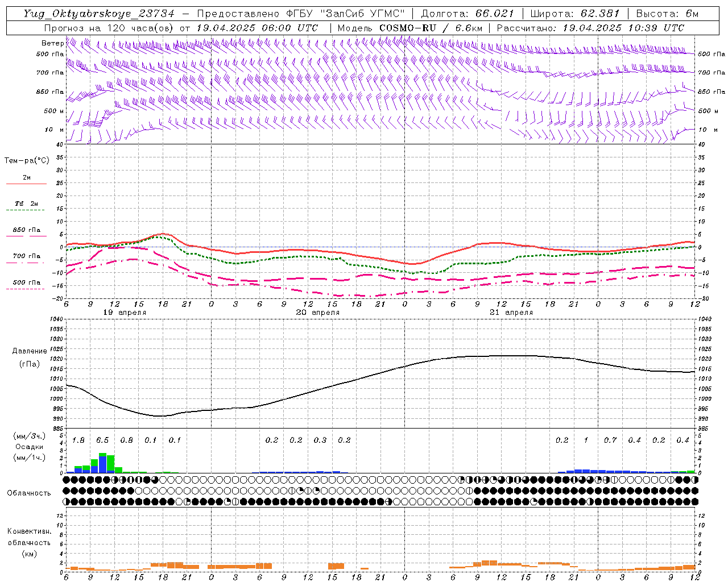Screen dimensions: 728x582
Task: Click the computed time Рассчитано: 19.04.2025 10:39 UTC
Action: (x=590, y=28)
